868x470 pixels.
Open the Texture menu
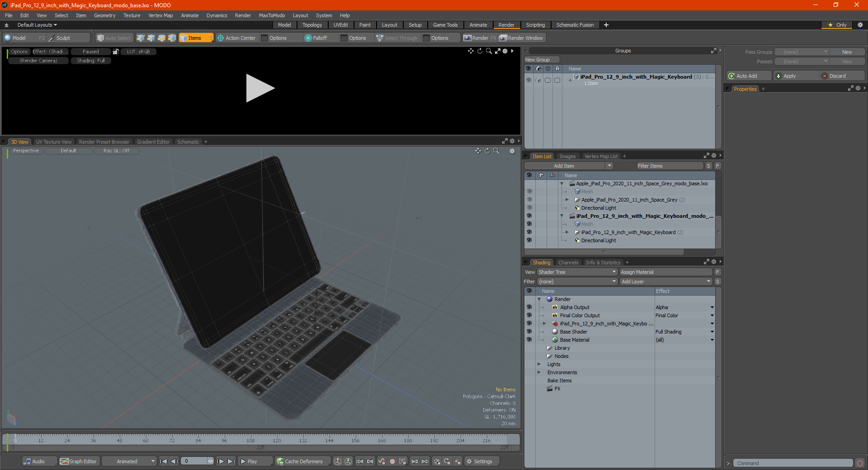[132, 15]
